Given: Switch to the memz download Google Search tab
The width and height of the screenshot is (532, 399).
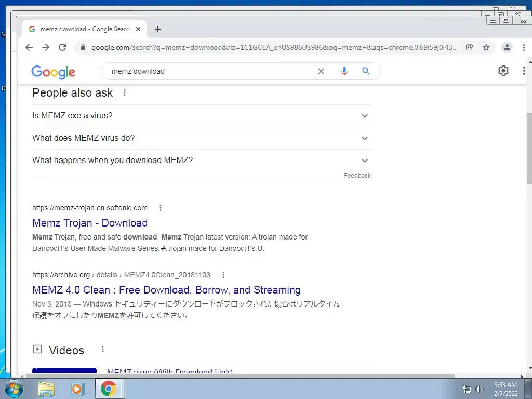Looking at the screenshot, I should pyautogui.click(x=84, y=29).
